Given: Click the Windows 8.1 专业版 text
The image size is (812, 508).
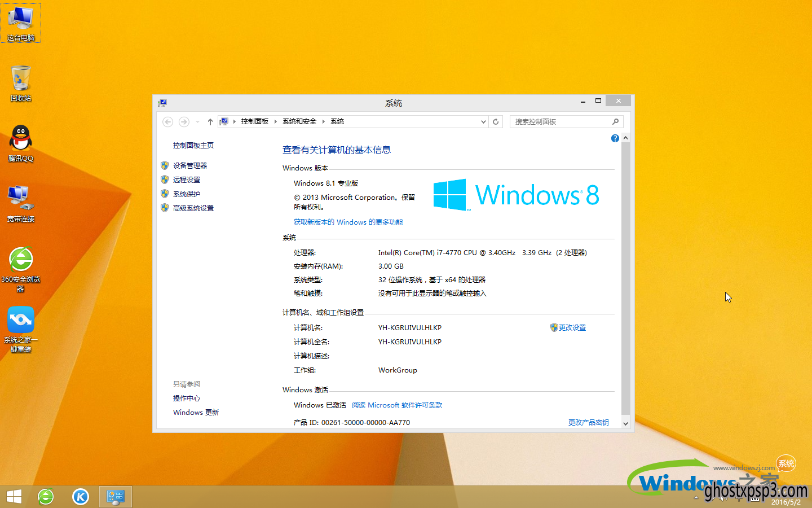Looking at the screenshot, I should tap(326, 183).
